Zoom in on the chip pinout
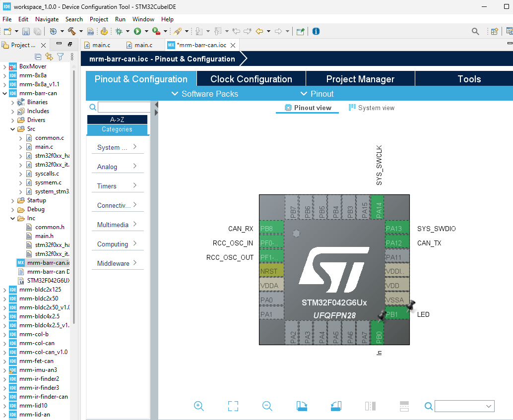Viewport: 513px width, 420px height. coord(199,406)
